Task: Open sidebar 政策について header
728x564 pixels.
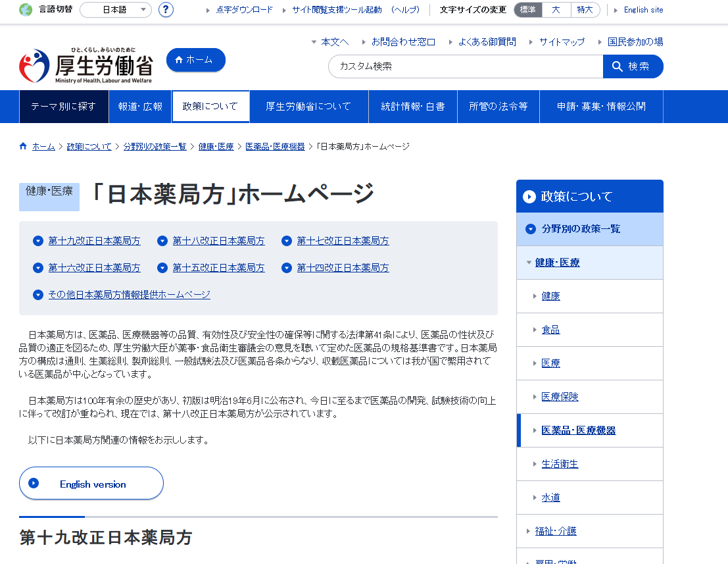Action: pyautogui.click(x=590, y=197)
